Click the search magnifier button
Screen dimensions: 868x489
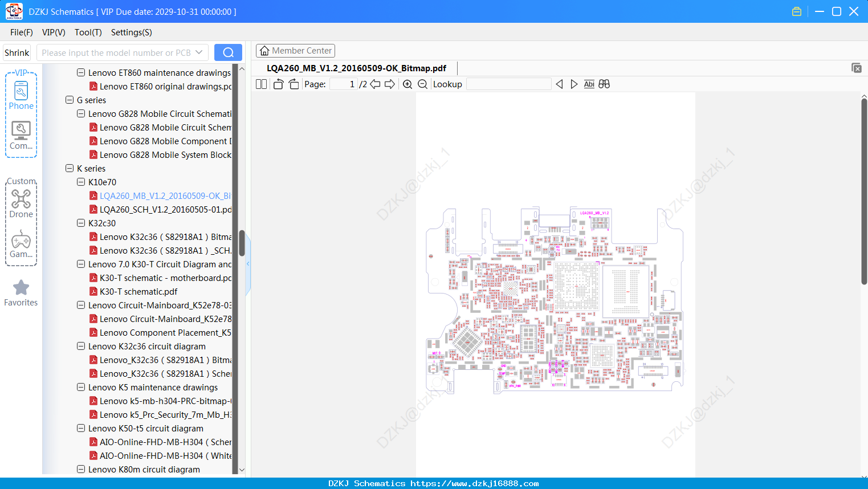(228, 52)
